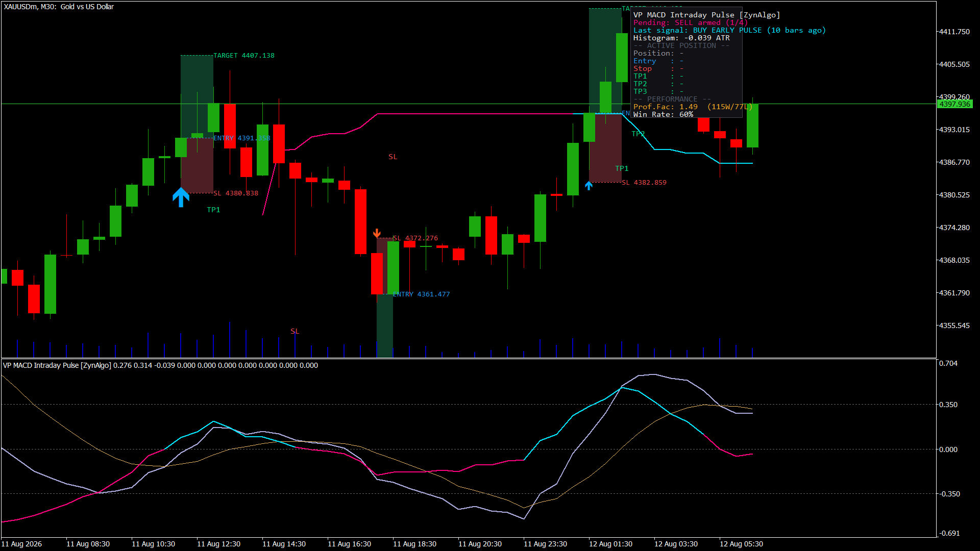Select the SL 4372.276 label

[x=415, y=238]
